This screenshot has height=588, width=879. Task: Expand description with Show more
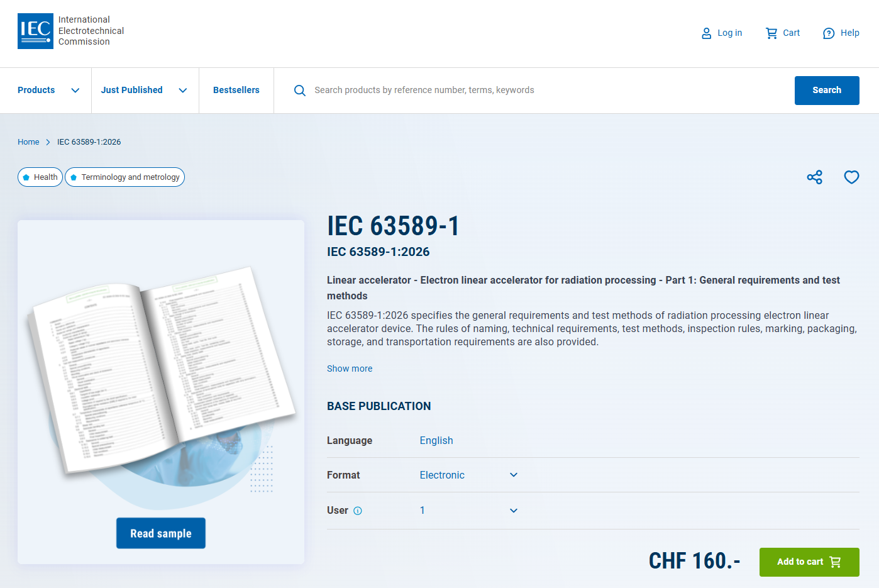coord(350,369)
